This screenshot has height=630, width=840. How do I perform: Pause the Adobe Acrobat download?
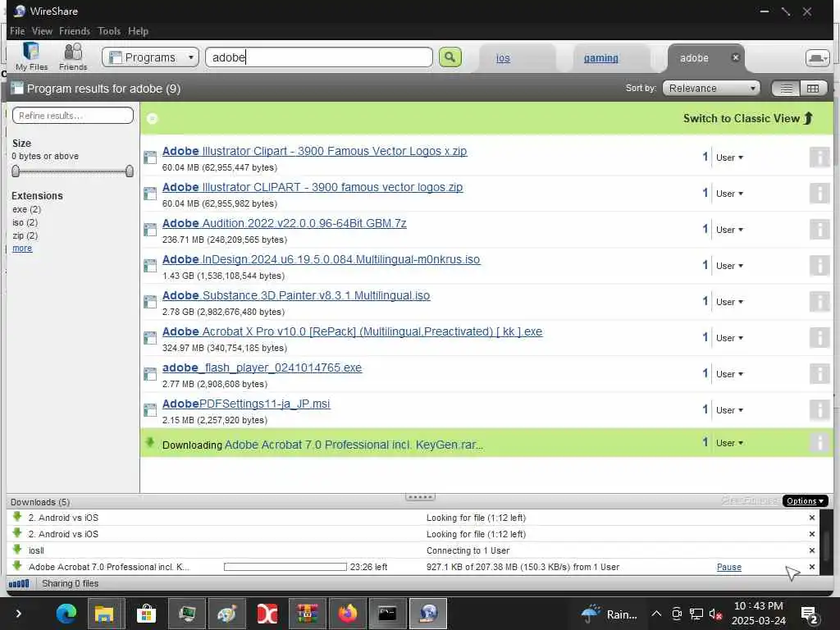click(728, 567)
